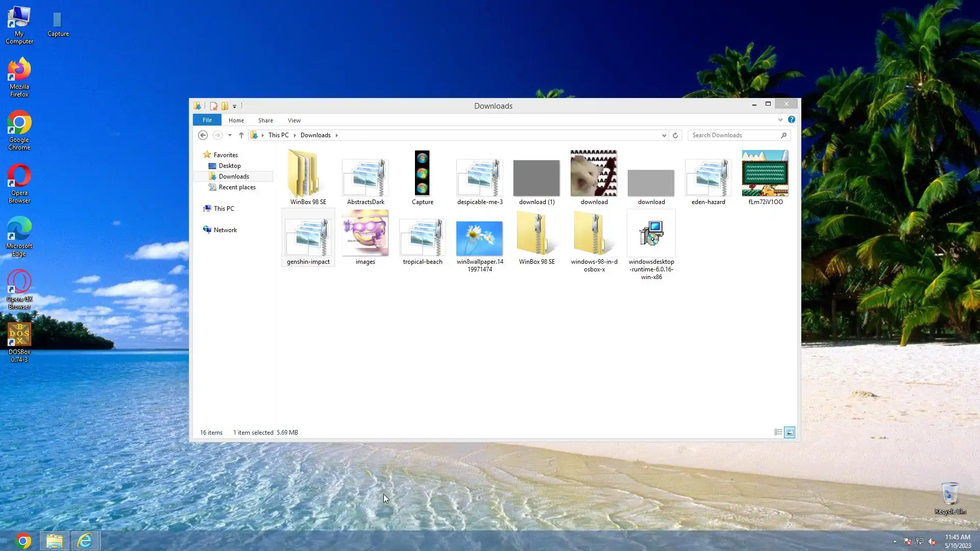This screenshot has height=551, width=980.
Task: Refresh the Downloads folder view
Action: [x=675, y=135]
